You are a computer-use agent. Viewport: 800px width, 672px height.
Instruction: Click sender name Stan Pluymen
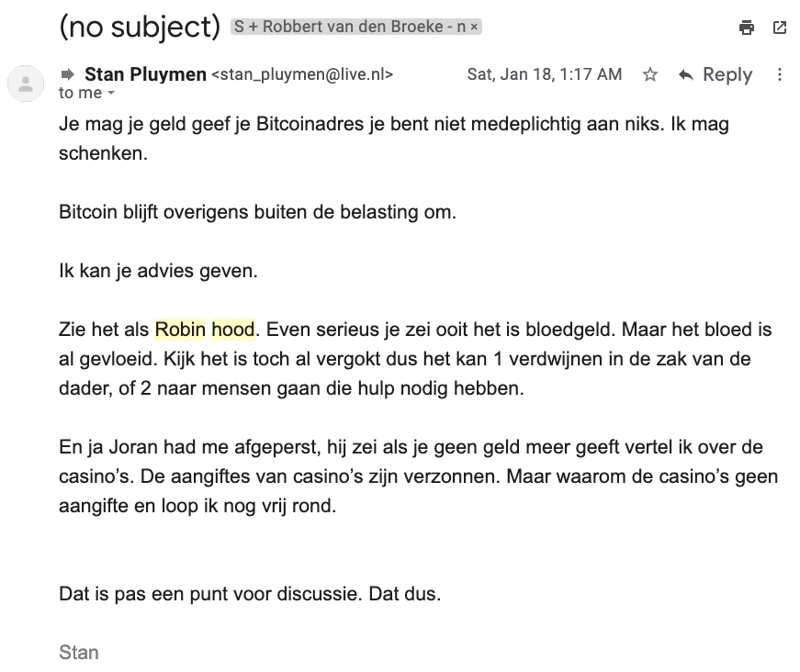pos(145,74)
